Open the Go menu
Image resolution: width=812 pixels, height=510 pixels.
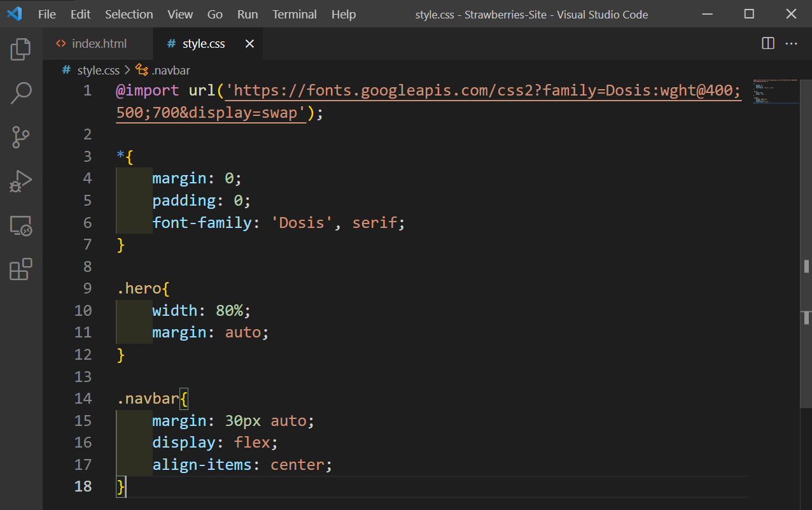pos(215,14)
